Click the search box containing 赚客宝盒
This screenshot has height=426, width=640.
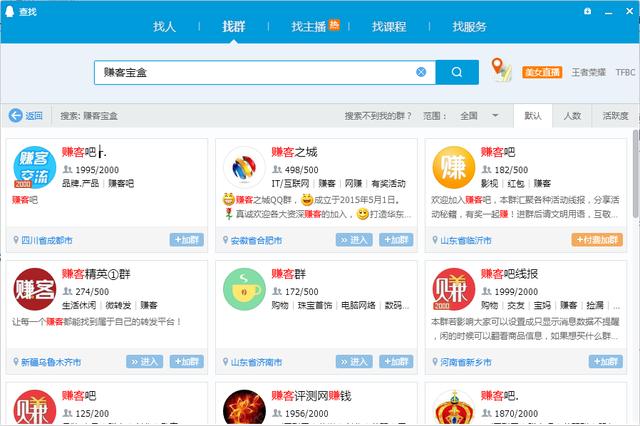[264, 72]
